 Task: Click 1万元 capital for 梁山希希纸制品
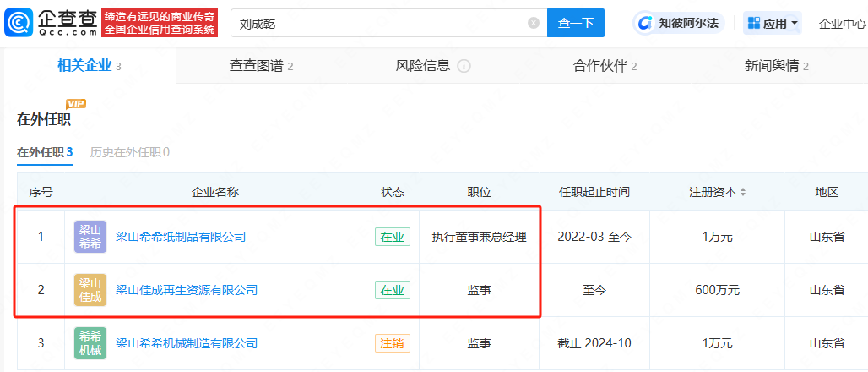tap(717, 237)
